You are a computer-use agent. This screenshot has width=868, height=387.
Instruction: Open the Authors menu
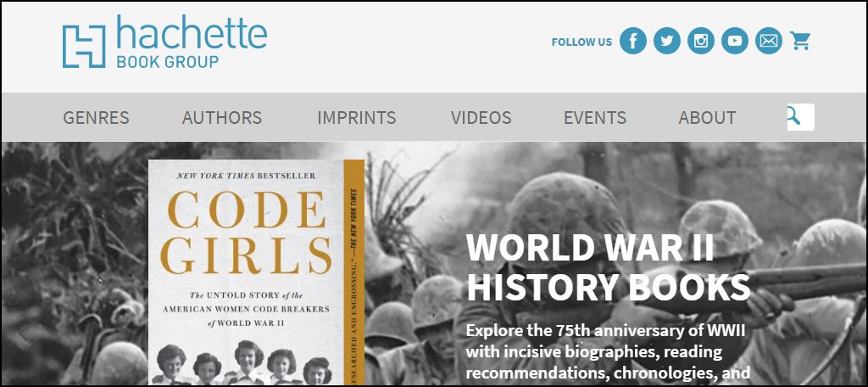(222, 117)
